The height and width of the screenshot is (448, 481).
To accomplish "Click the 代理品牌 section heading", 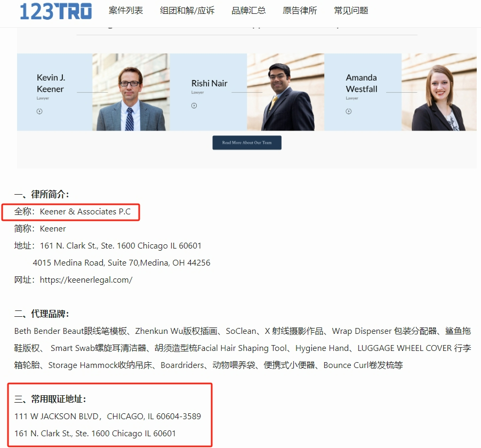I will click(42, 314).
